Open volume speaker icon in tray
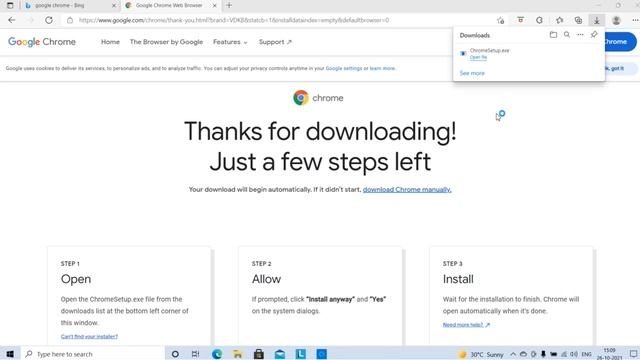Viewport: 640px width, 360px height. pos(574,354)
